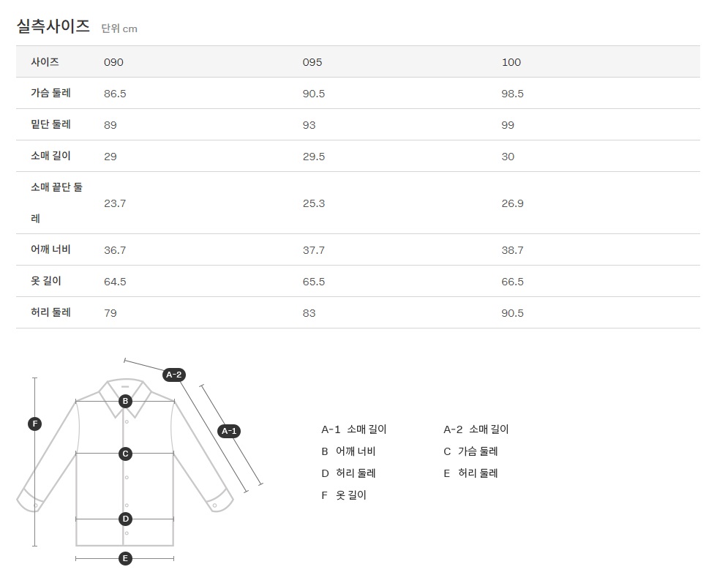This screenshot has width=728, height=586.
Task: Select the 090 size column header
Action: 113,62
